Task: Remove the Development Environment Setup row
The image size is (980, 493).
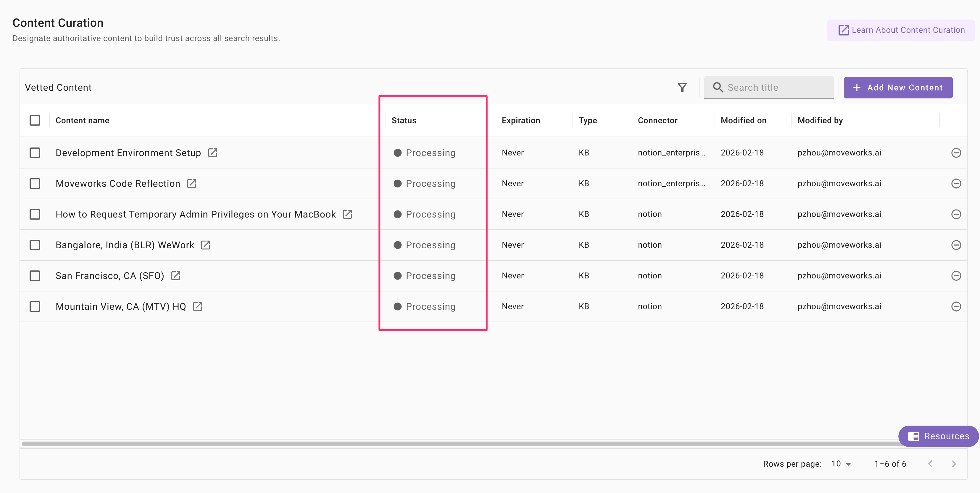Action: [x=956, y=153]
